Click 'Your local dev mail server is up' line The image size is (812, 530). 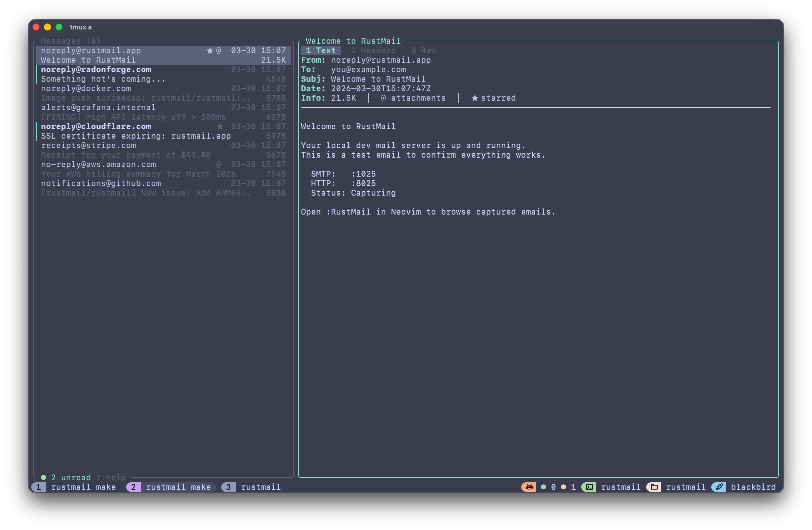[x=413, y=146]
